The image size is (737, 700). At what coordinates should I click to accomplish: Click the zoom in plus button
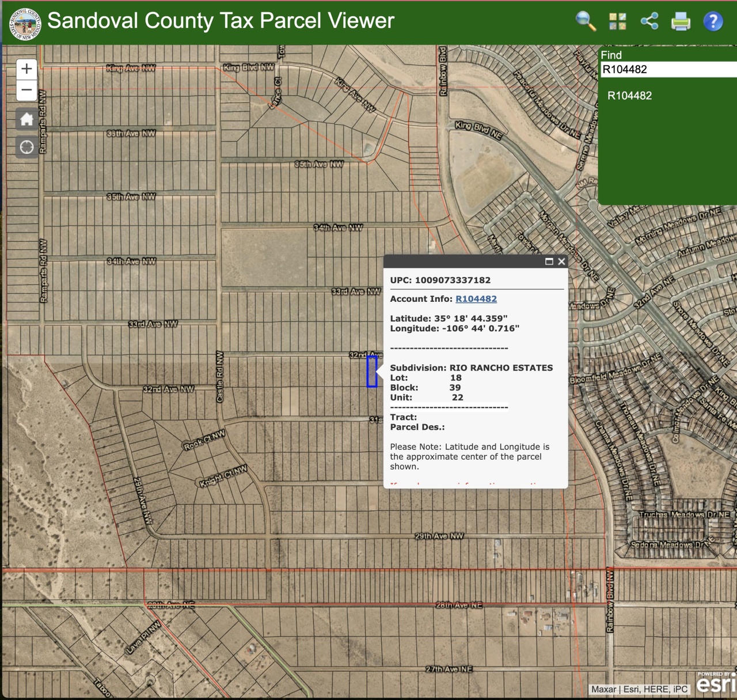pos(26,69)
